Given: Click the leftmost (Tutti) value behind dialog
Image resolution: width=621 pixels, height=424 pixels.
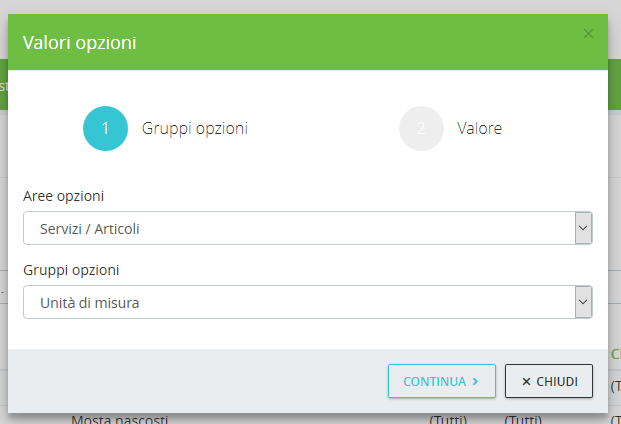Looking at the screenshot, I should (447, 418).
